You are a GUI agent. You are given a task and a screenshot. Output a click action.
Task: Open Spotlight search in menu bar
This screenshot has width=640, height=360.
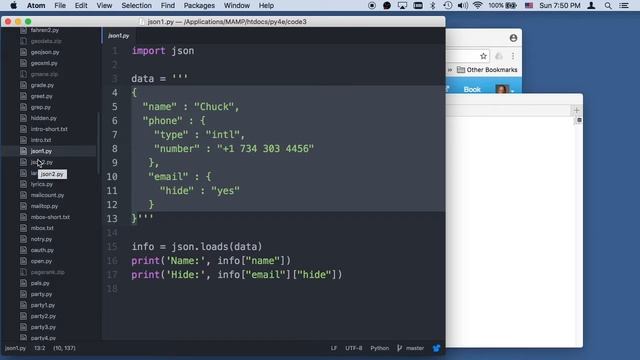608,5
